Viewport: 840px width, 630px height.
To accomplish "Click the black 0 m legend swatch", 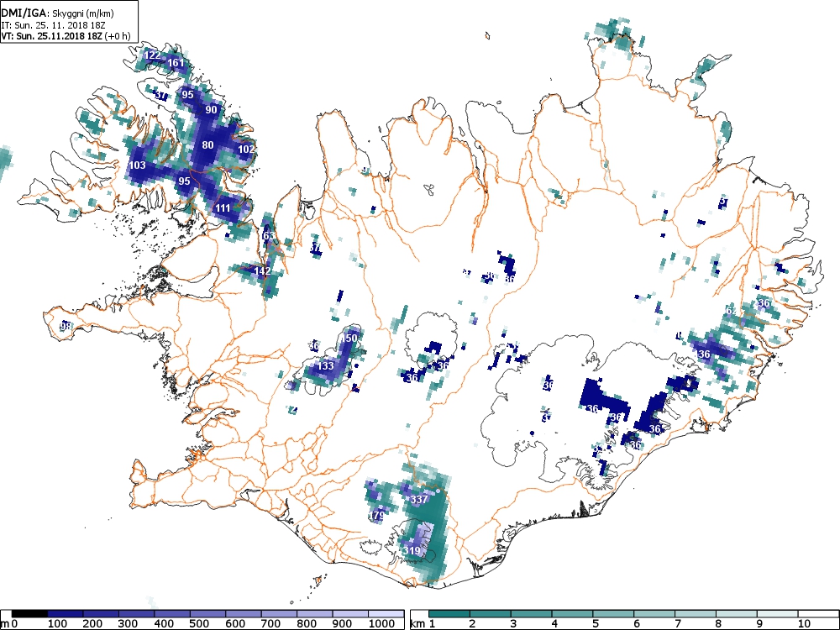I will coord(29,614).
